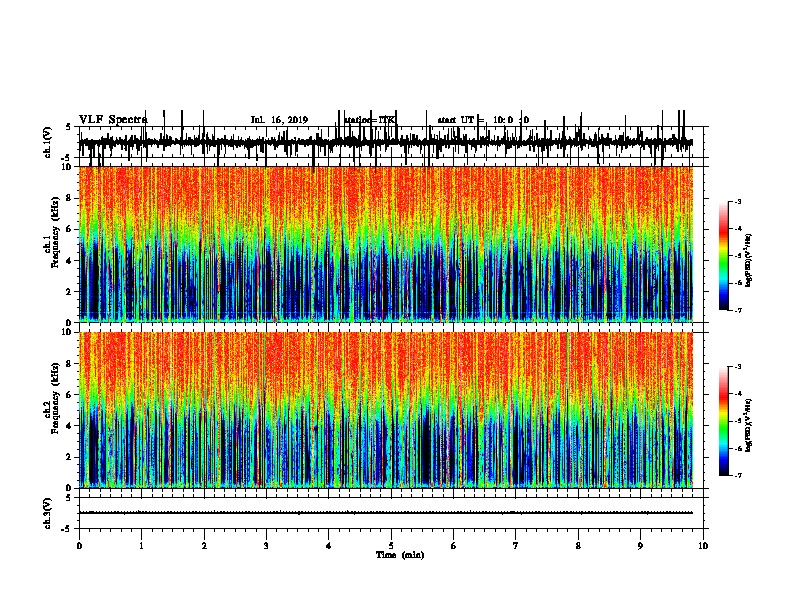Select the ch.2 colorbar log(PSD) label
Viewport: 792px width, 612px height.
(749, 425)
